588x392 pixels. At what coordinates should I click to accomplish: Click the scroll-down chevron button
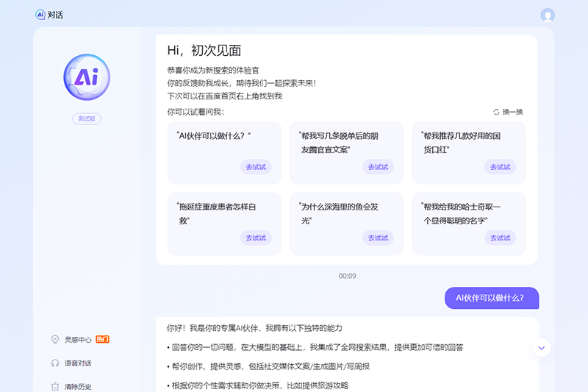pos(541,348)
